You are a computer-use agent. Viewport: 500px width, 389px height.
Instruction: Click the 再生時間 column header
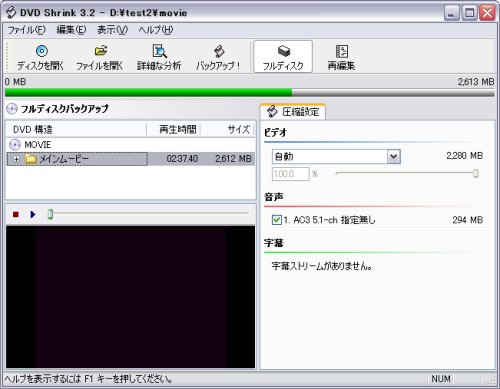tap(174, 129)
